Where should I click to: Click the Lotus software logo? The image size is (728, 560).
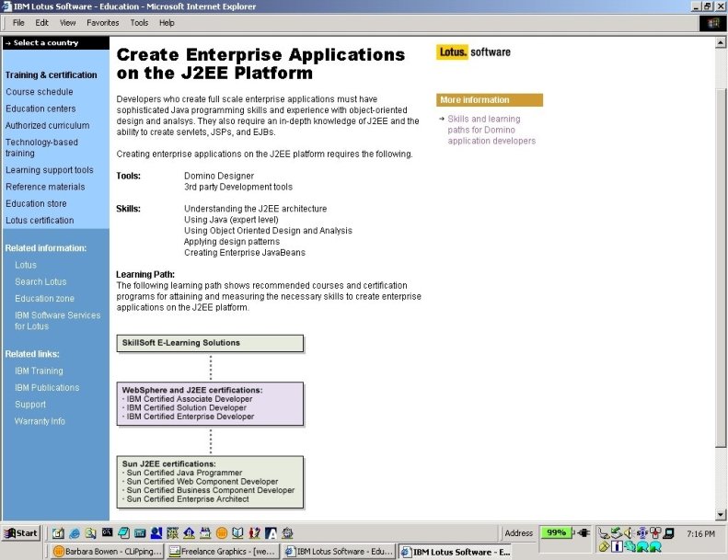pyautogui.click(x=473, y=52)
